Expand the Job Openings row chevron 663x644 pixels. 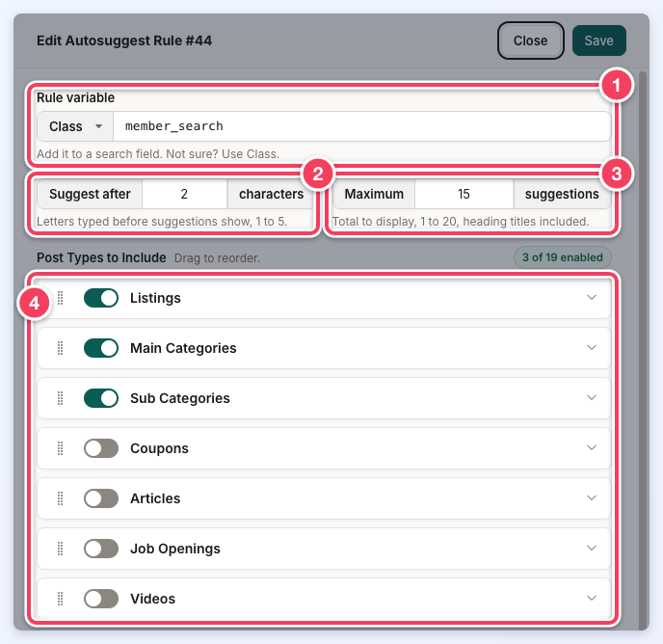click(x=592, y=549)
